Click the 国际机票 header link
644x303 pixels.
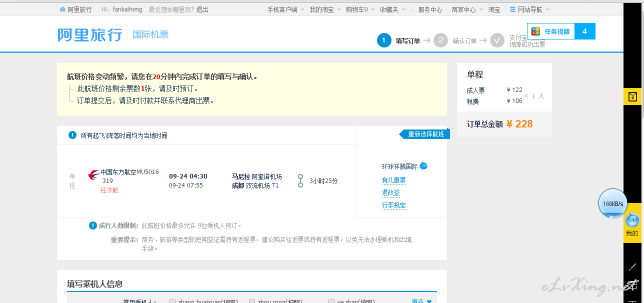coord(150,34)
